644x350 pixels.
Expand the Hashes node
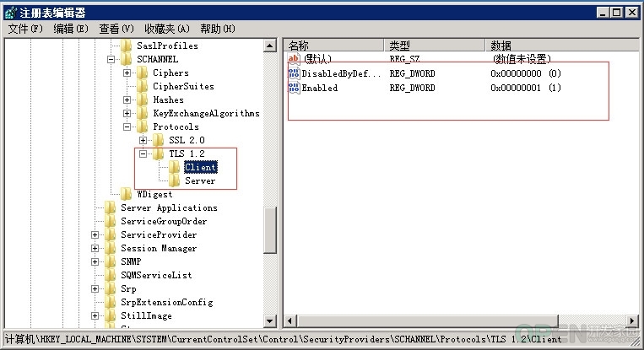tap(127, 100)
